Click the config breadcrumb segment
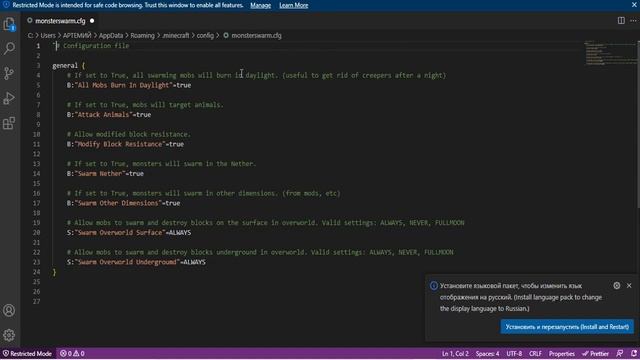Screen dimensions: 640x360 [x=205, y=36]
